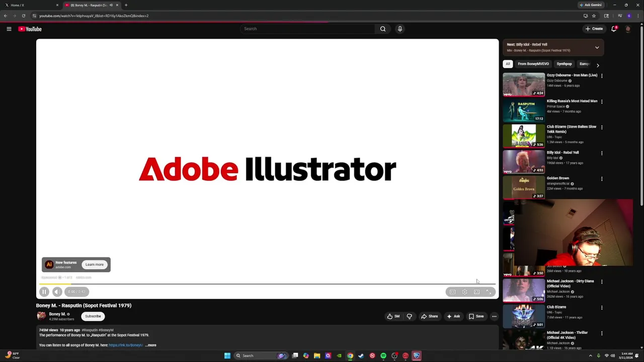Dislike the Rasputin video
Screen dimensions: 644x362
pyautogui.click(x=409, y=316)
